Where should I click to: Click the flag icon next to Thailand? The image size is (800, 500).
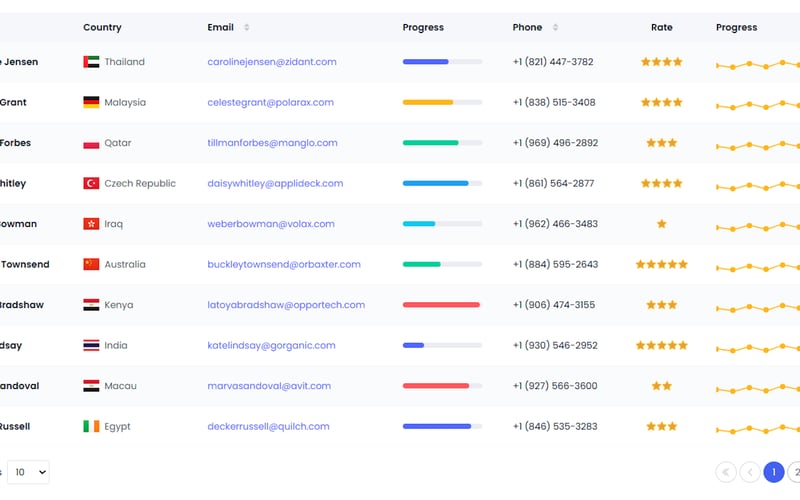(x=91, y=62)
